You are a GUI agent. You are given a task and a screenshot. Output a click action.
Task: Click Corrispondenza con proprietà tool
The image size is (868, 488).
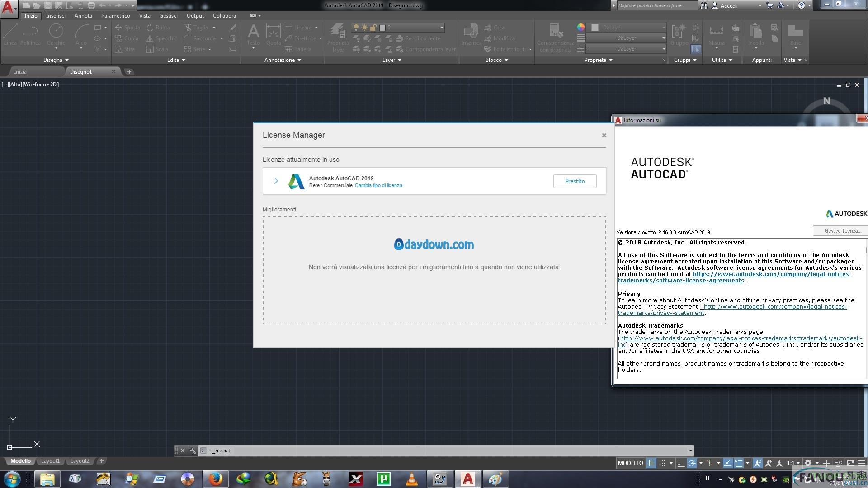pyautogui.click(x=556, y=38)
